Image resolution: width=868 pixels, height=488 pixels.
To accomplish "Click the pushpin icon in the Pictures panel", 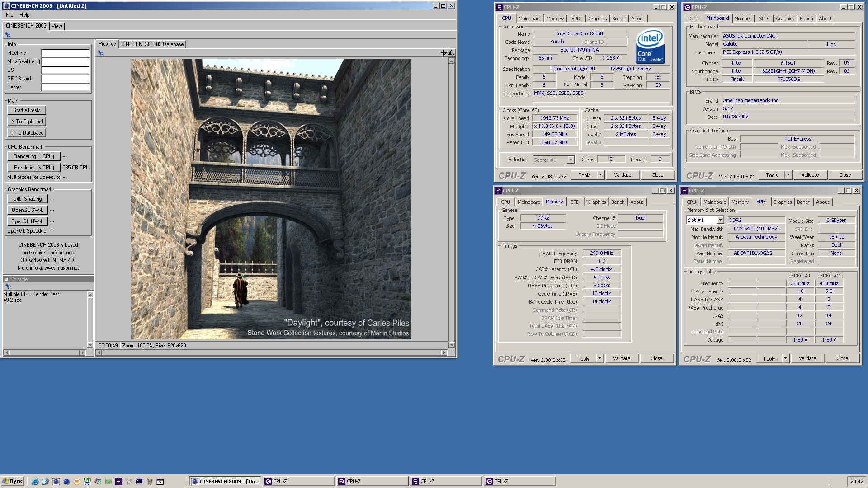I will tap(100, 53).
